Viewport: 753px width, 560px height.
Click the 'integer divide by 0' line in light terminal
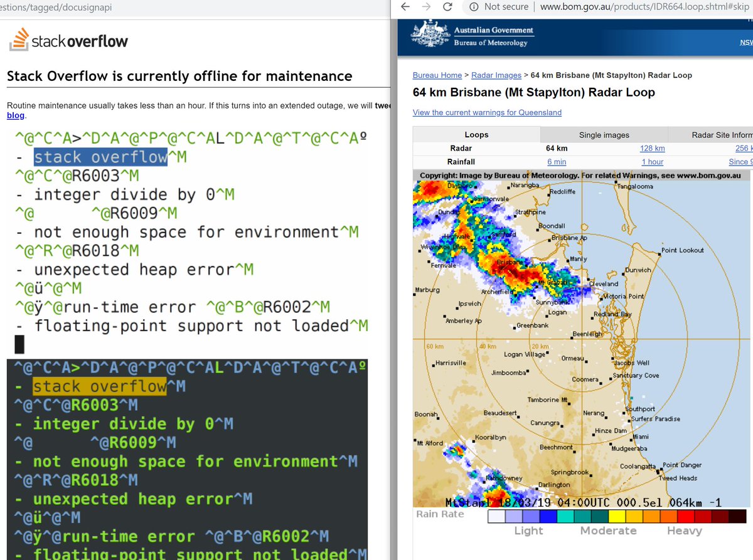click(125, 194)
